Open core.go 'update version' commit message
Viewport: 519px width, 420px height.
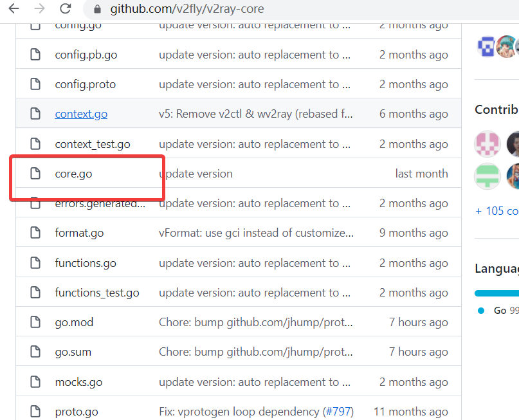click(196, 174)
